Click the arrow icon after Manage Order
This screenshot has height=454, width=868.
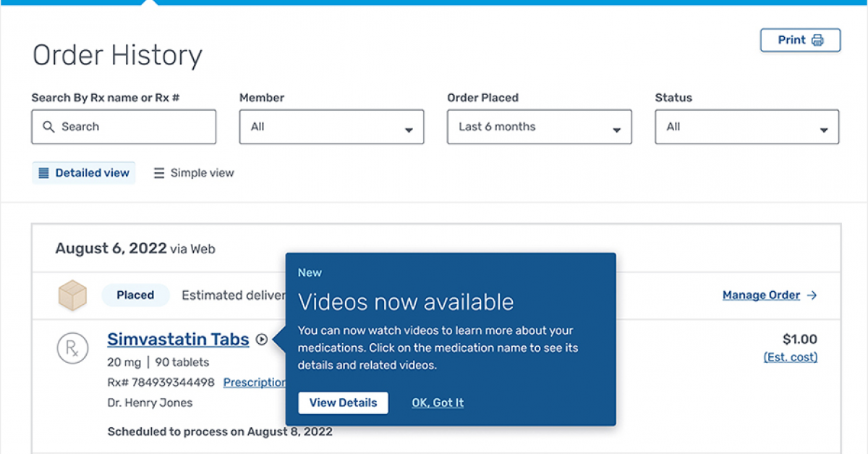pos(812,295)
